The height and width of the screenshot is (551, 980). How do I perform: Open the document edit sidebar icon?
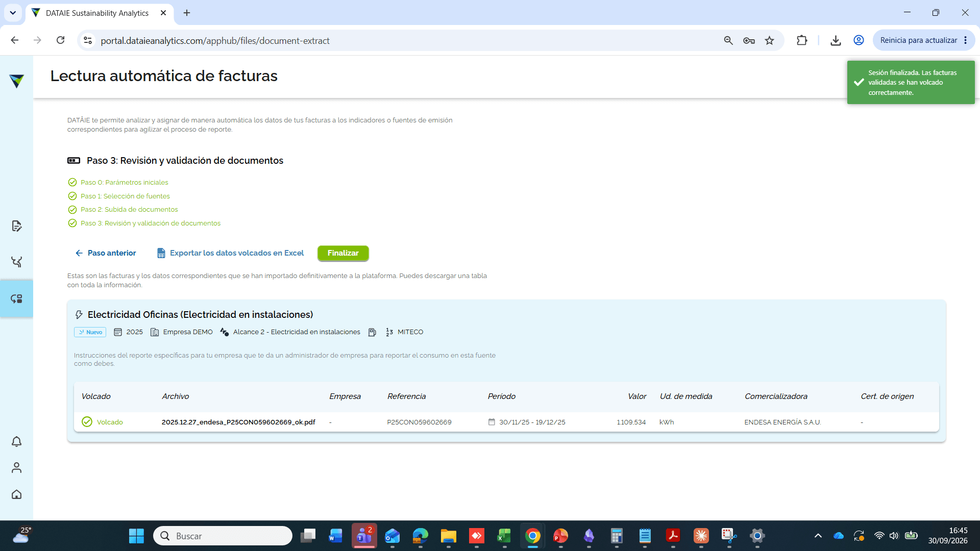pos(16,226)
